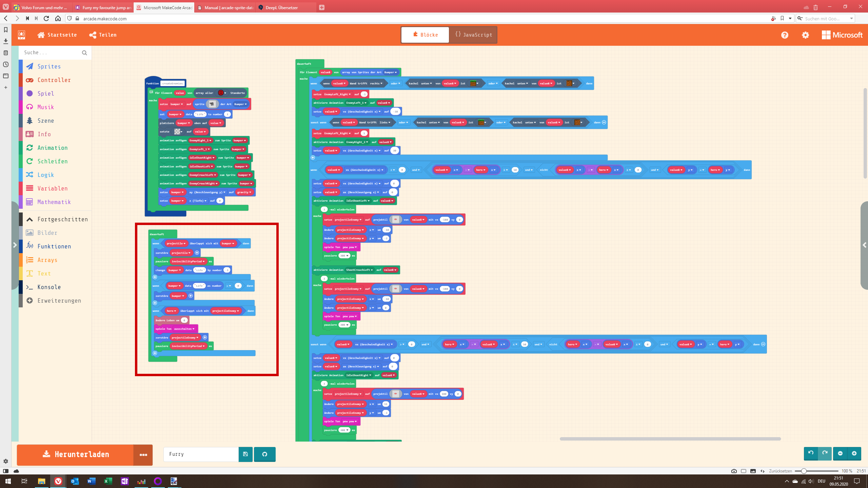868x488 pixels.
Task: Open download options with three dots
Action: [x=143, y=455]
